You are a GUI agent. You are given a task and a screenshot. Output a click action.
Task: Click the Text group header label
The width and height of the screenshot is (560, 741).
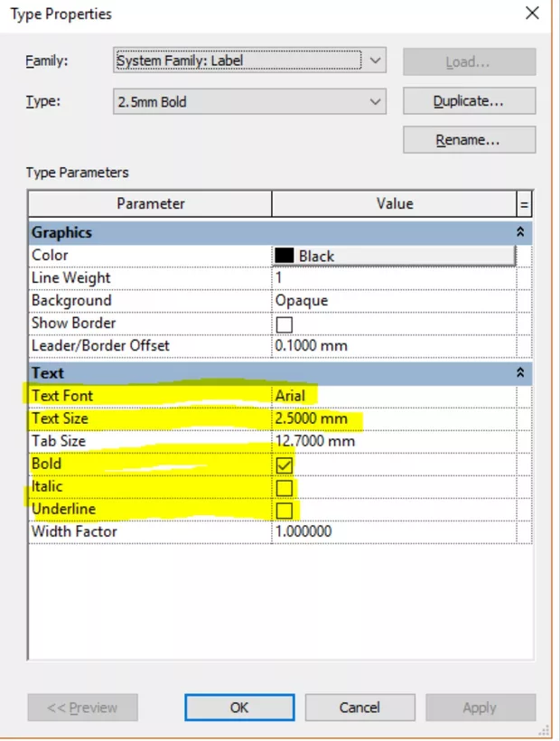click(x=48, y=373)
